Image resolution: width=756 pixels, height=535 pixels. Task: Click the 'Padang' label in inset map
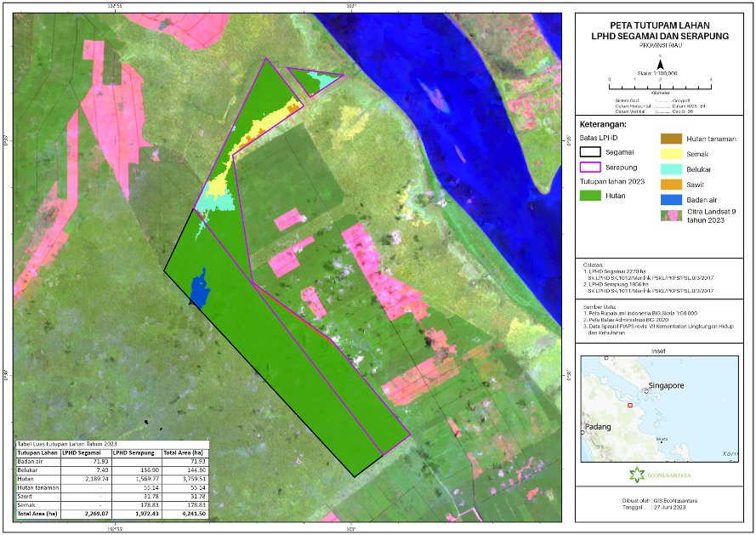[x=598, y=427]
